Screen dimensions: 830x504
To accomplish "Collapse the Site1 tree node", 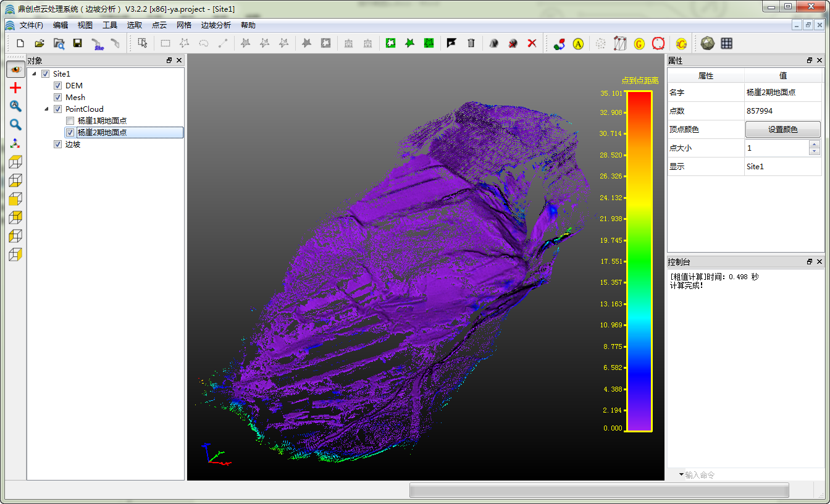I will 34,74.
